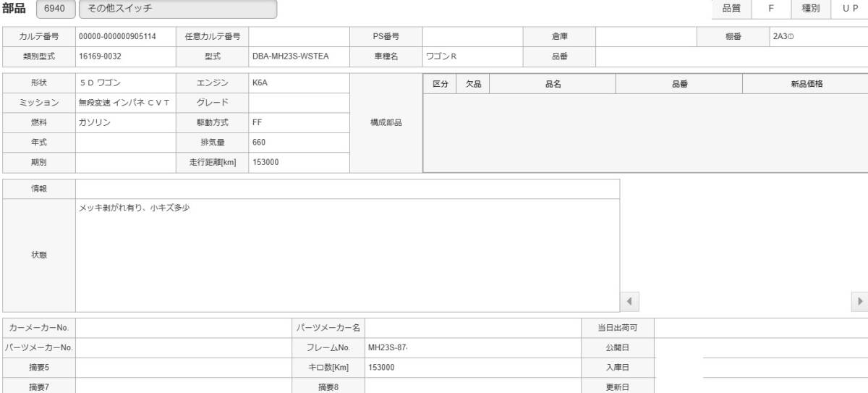
Task: Click the right scroll arrow below the image area
Action: (x=861, y=300)
